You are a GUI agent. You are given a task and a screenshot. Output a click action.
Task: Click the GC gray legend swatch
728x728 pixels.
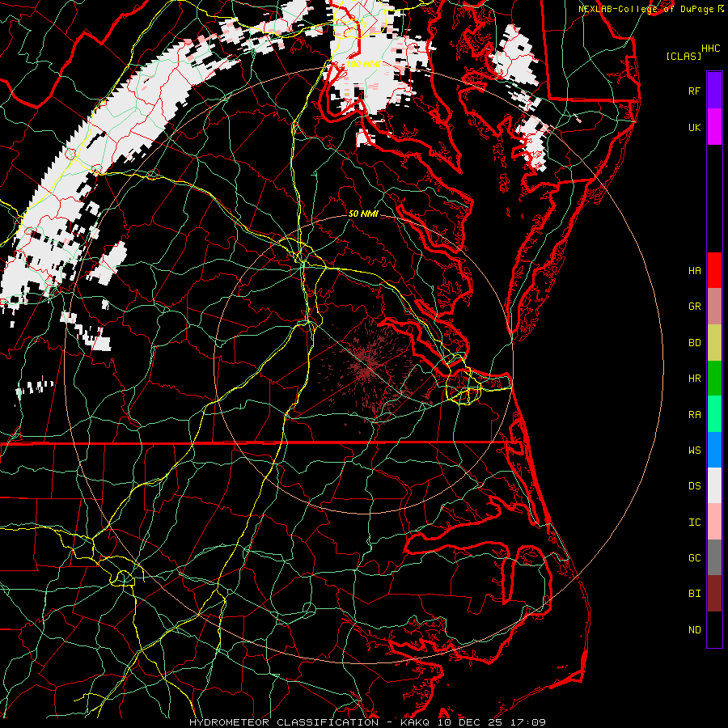coord(714,557)
